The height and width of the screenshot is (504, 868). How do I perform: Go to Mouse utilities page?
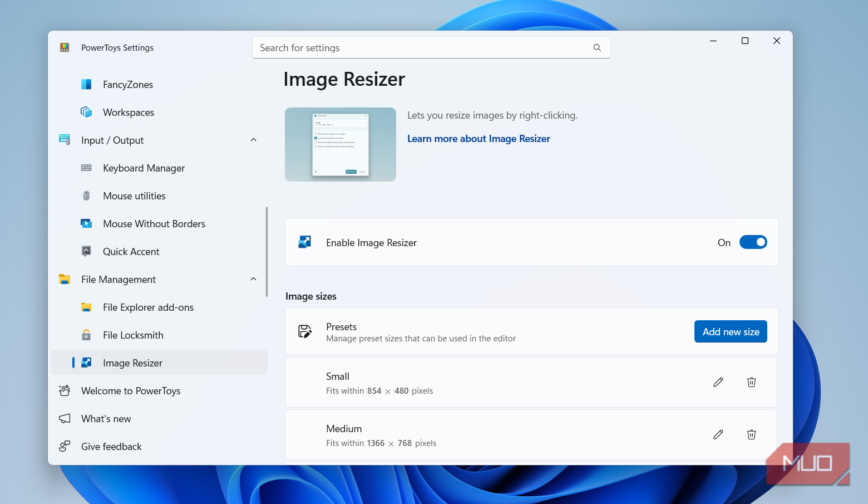[159, 195]
